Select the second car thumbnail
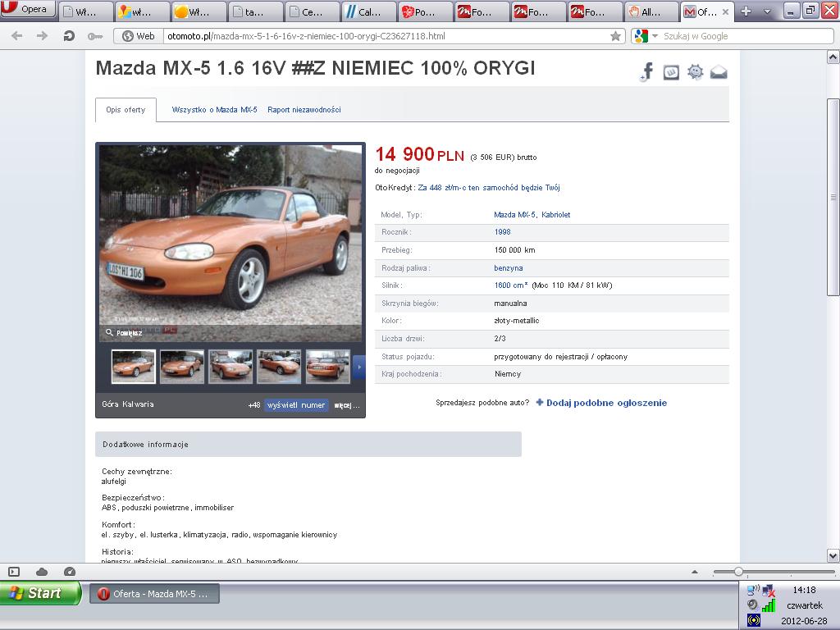 tap(182, 367)
